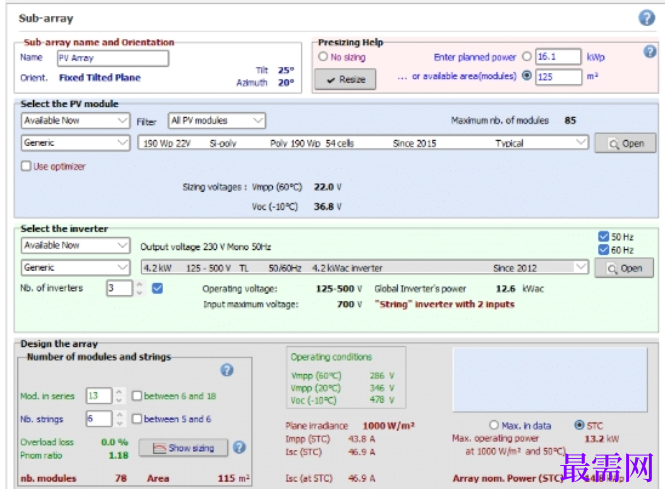Tick the between 6 and 18 checkbox
The image size is (672, 499).
[137, 396]
